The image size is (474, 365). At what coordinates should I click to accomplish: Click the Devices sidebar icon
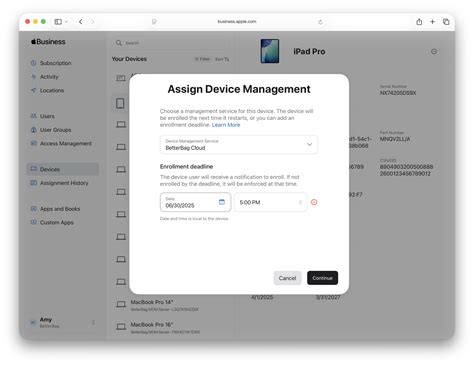(33, 169)
